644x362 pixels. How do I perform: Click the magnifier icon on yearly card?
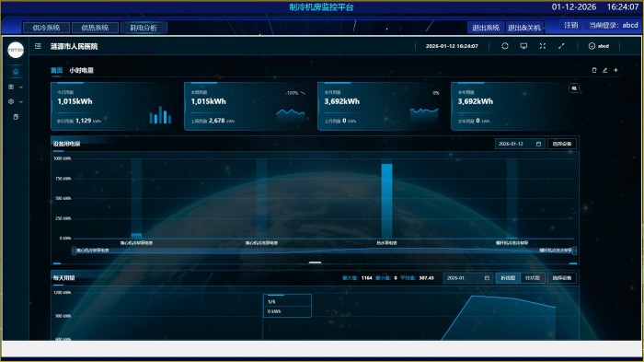tap(574, 88)
